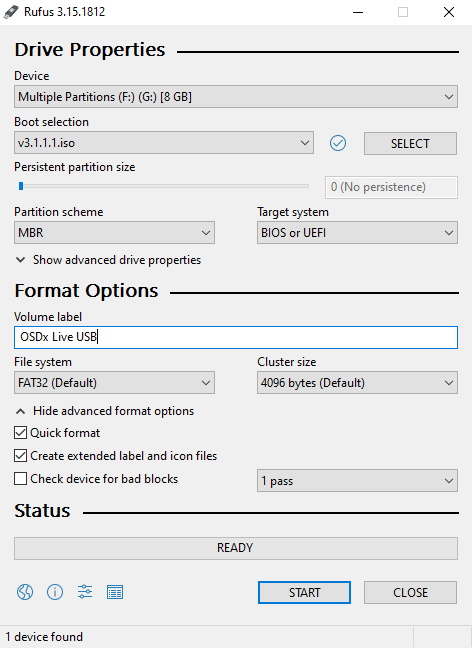Click the Persistent partition size slider

click(x=162, y=186)
